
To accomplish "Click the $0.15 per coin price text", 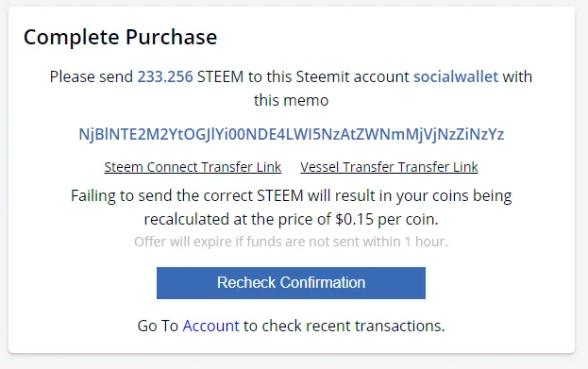I will tap(387, 219).
